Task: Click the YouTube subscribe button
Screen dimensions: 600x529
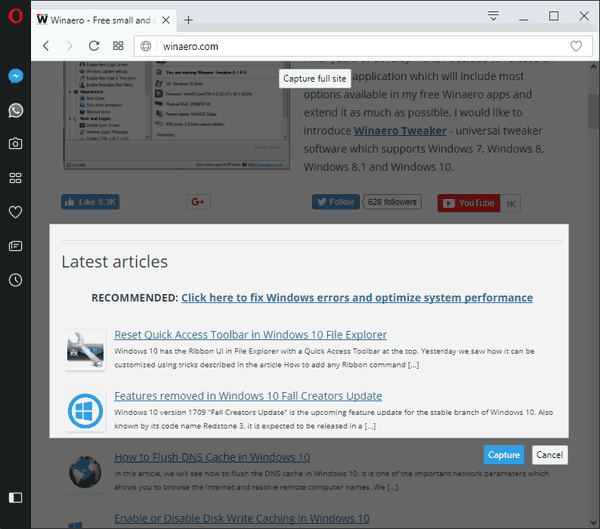Action: (x=469, y=203)
